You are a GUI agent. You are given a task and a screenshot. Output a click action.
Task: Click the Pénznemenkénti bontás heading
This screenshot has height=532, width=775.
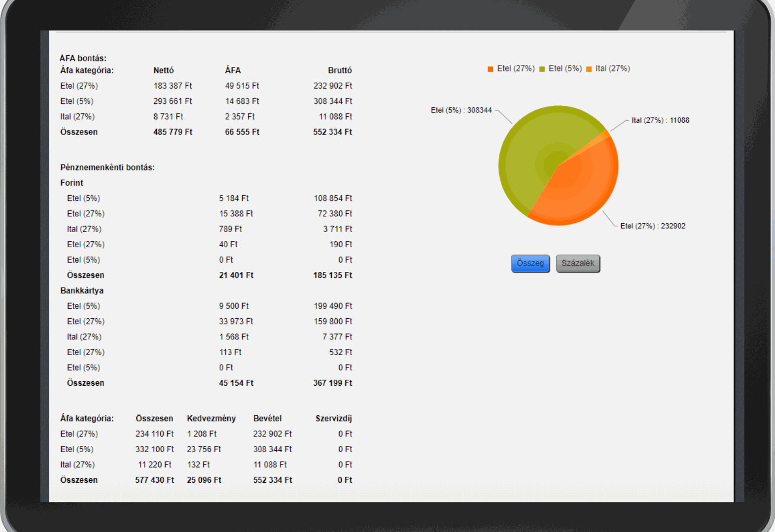pyautogui.click(x=107, y=167)
